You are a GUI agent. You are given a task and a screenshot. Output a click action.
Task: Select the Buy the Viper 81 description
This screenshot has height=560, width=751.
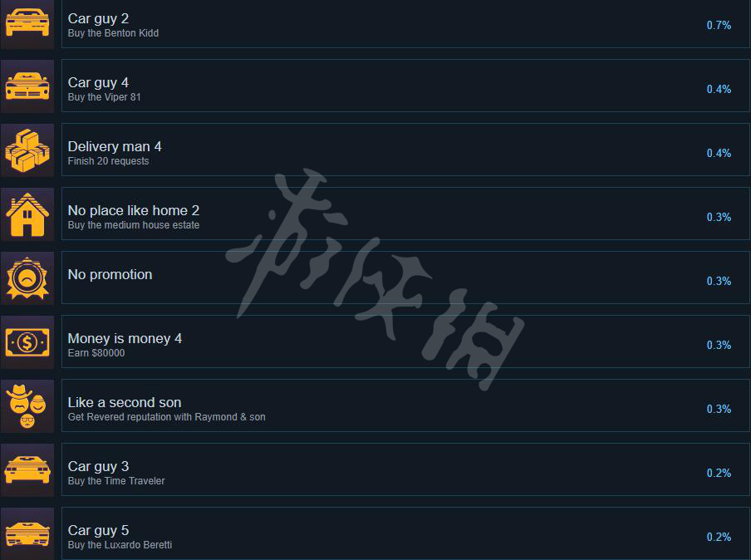[x=105, y=97]
